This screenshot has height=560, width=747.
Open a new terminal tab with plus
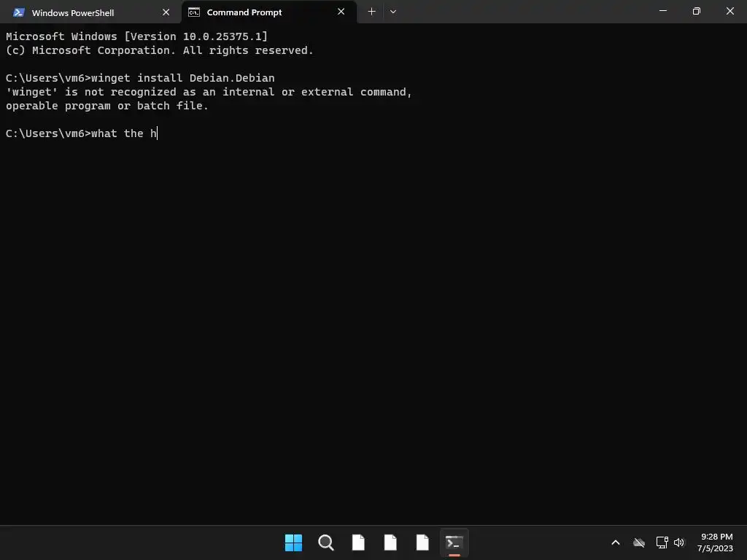click(x=371, y=12)
